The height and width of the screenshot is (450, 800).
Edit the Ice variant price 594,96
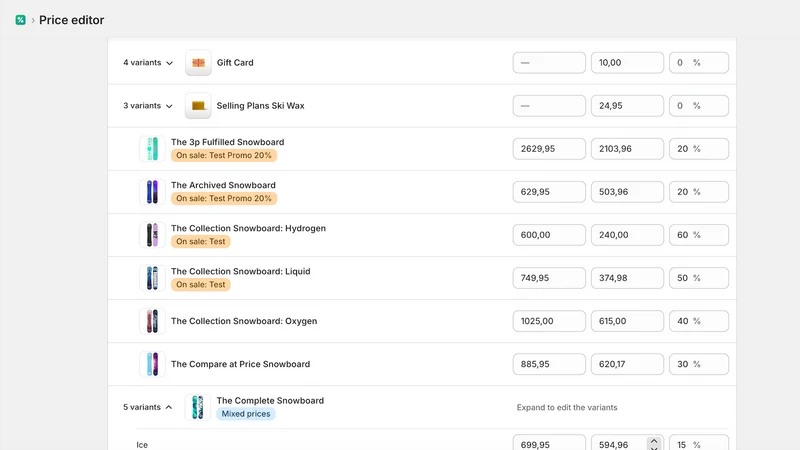(x=627, y=442)
